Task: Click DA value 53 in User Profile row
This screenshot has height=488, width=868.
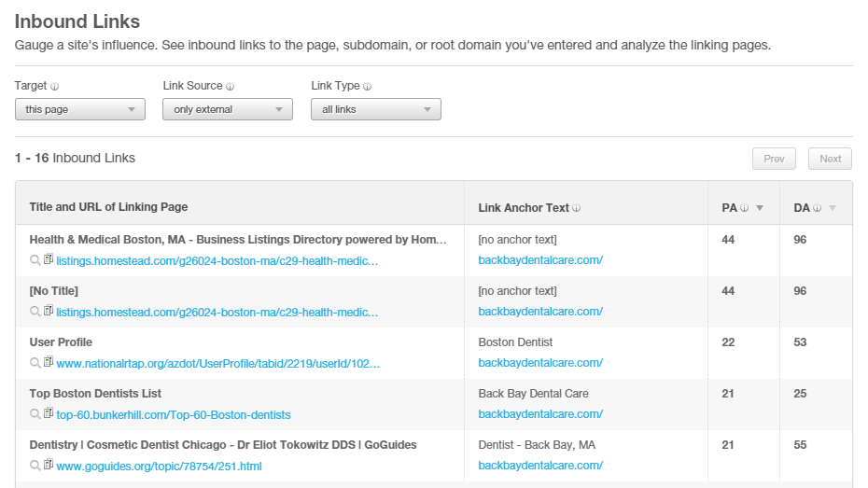Action: click(x=800, y=342)
